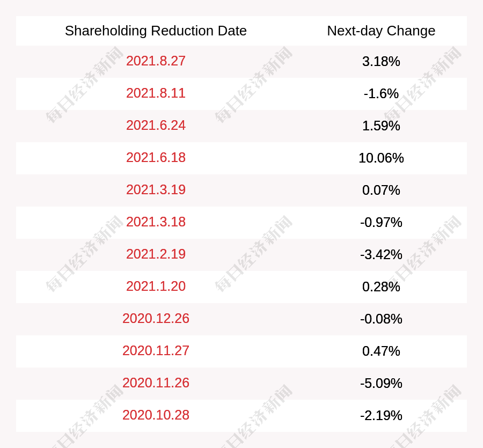Click the red date 2021.1.20
The image size is (483, 448).
tap(156, 287)
